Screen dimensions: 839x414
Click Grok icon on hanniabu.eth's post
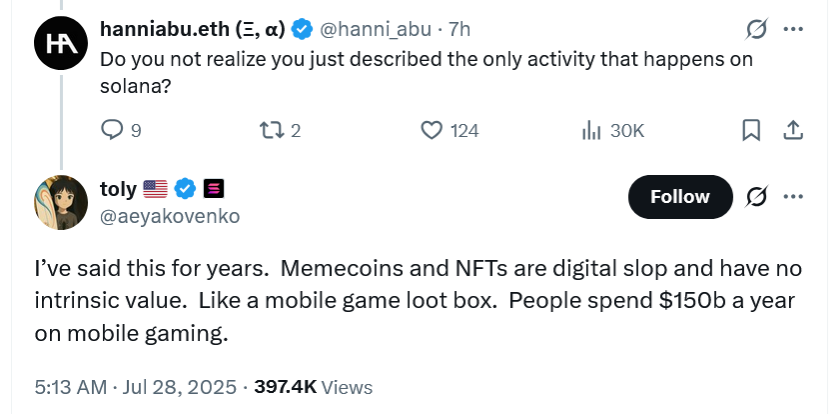pos(757,30)
